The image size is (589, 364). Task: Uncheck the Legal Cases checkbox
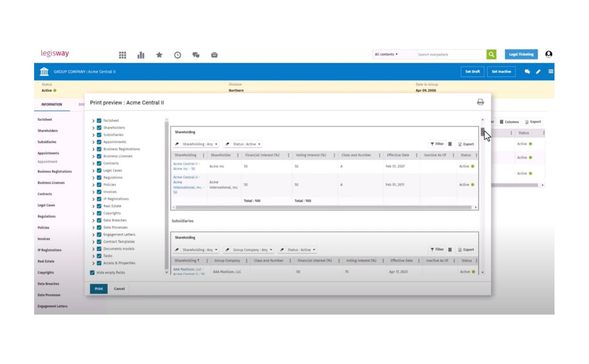99,171
